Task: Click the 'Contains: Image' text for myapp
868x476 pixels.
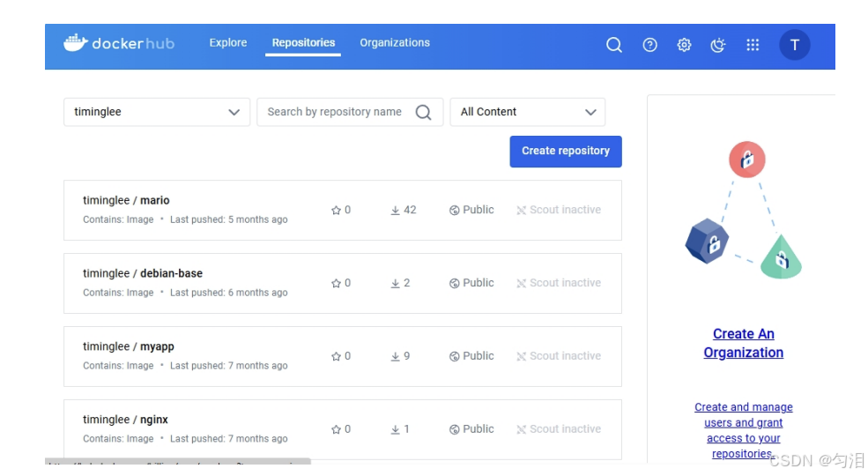Action: pyautogui.click(x=118, y=366)
